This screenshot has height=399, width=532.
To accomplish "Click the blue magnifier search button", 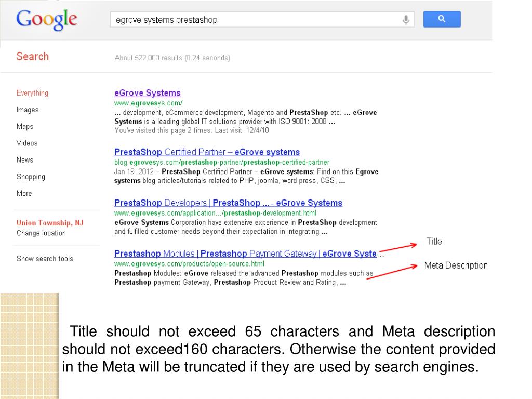I will point(442,19).
